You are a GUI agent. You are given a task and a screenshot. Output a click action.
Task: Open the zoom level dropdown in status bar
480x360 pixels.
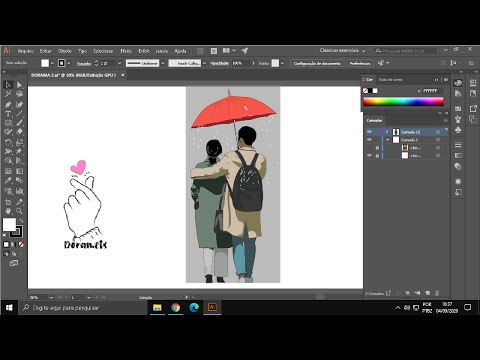pyautogui.click(x=51, y=297)
